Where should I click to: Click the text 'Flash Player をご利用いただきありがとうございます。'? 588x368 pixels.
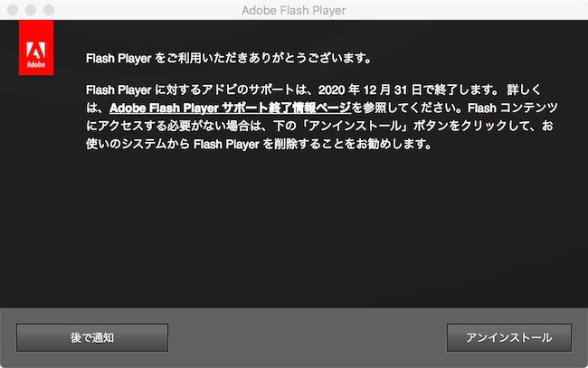tap(229, 58)
